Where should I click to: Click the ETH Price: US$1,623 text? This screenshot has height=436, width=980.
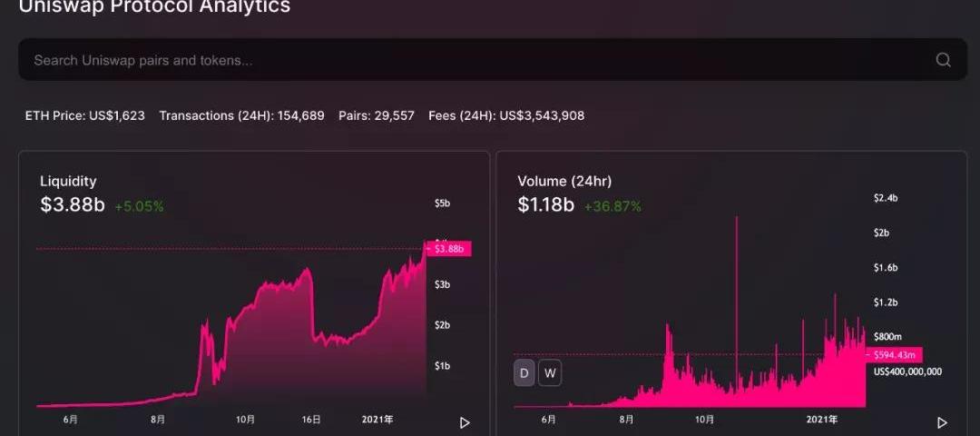(x=85, y=115)
